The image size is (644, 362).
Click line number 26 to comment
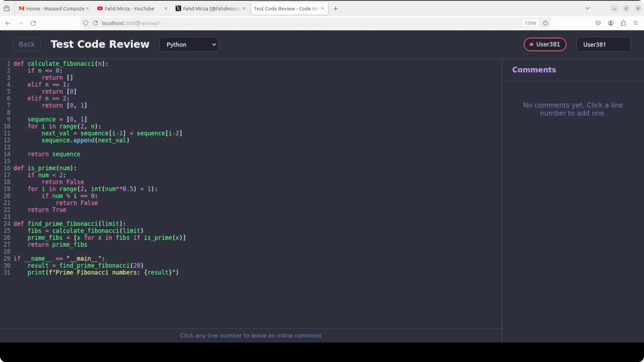(x=7, y=238)
